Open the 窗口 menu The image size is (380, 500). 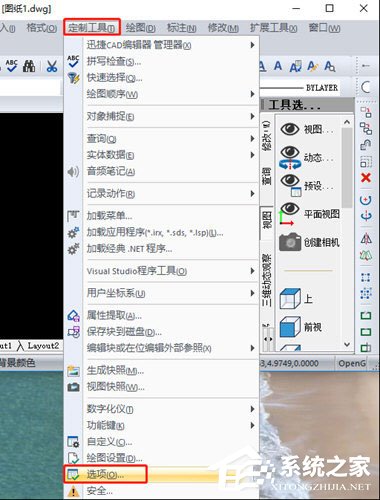pos(324,28)
